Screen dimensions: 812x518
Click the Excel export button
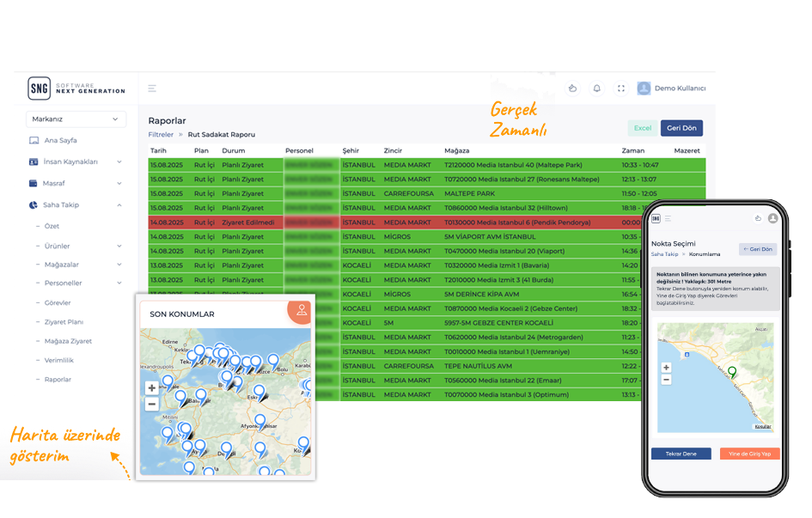[x=642, y=128]
